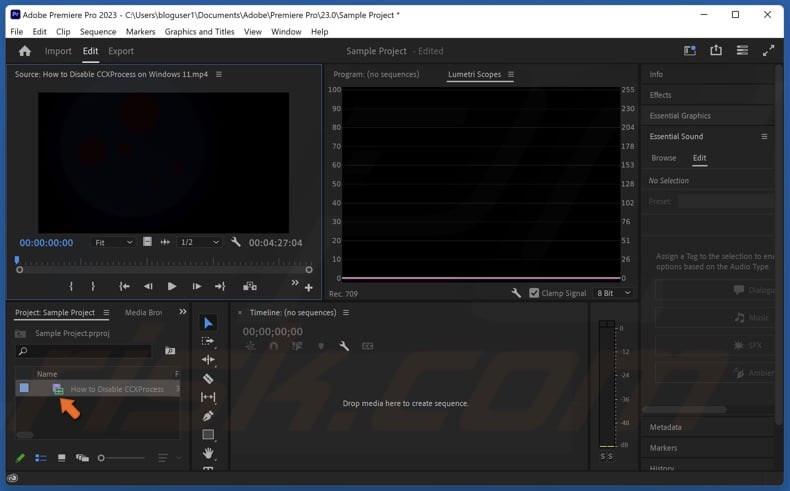Step forward one frame
The image size is (790, 491).
(x=196, y=286)
